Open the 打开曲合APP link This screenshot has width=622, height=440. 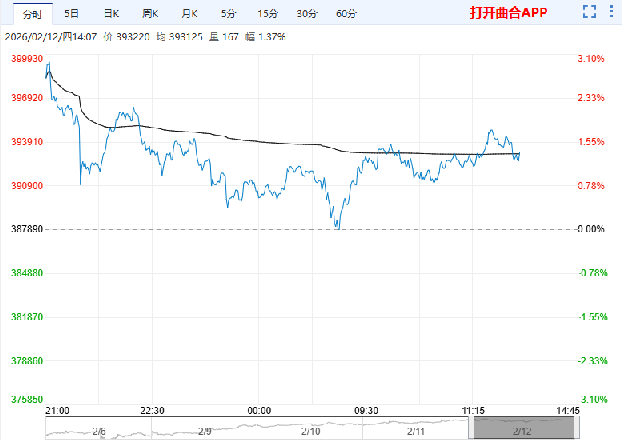[x=509, y=13]
